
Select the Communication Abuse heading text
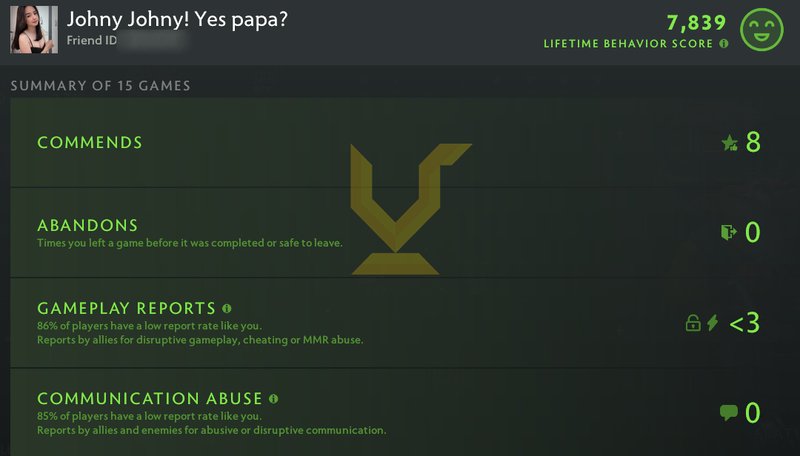[x=150, y=398]
